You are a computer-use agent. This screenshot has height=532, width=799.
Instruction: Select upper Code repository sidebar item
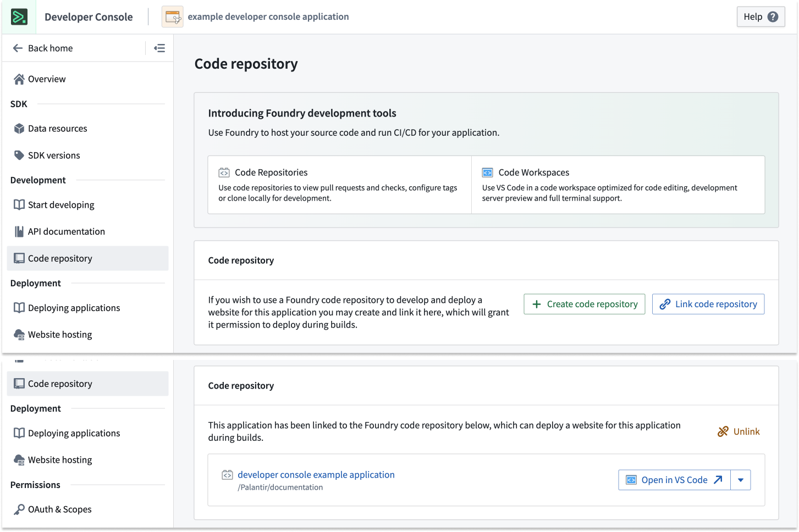coord(87,258)
